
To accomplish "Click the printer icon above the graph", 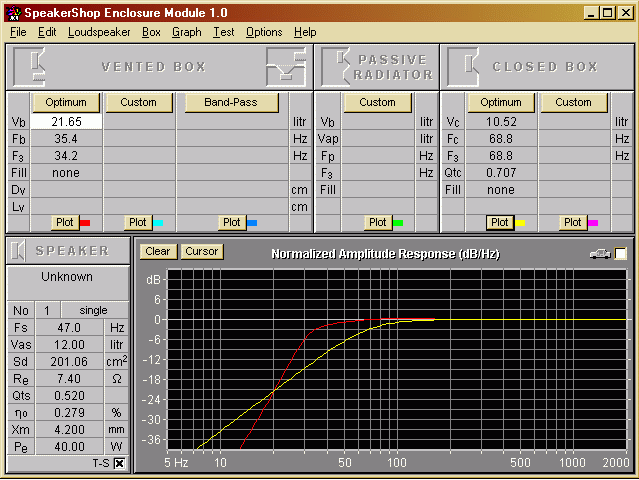I will [600, 254].
